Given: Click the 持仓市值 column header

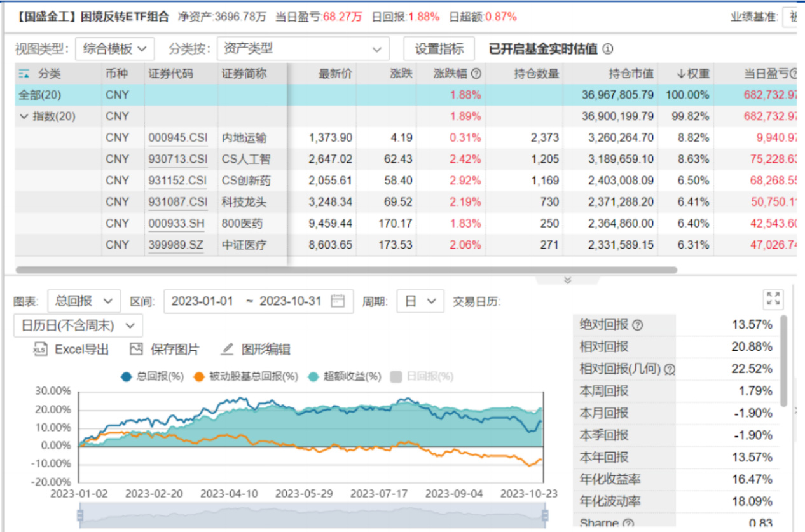Looking at the screenshot, I should click(x=631, y=74).
